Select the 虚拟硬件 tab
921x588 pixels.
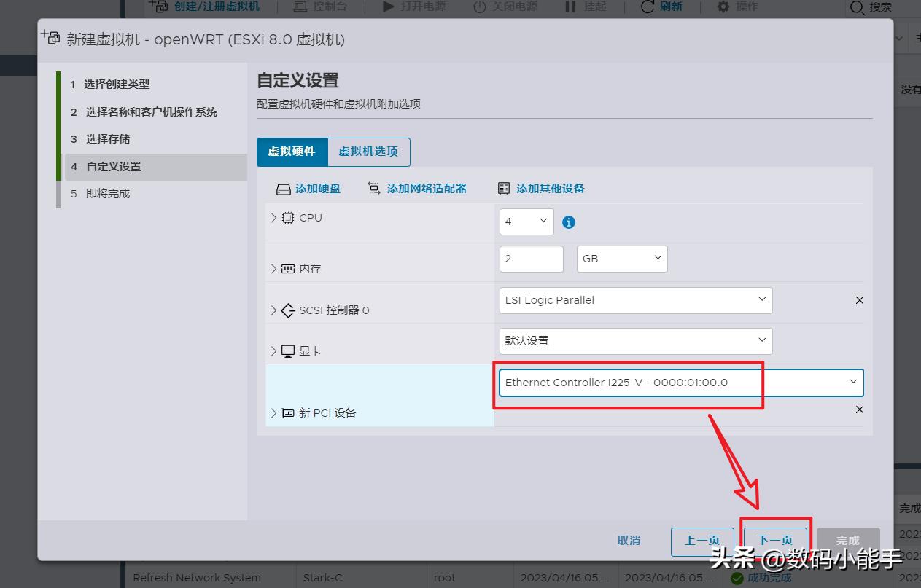(x=292, y=152)
